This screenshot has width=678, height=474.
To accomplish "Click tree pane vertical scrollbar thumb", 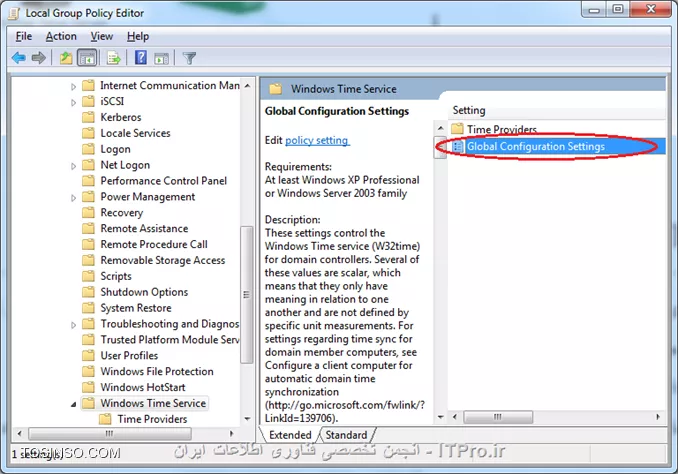I will tap(246, 295).
